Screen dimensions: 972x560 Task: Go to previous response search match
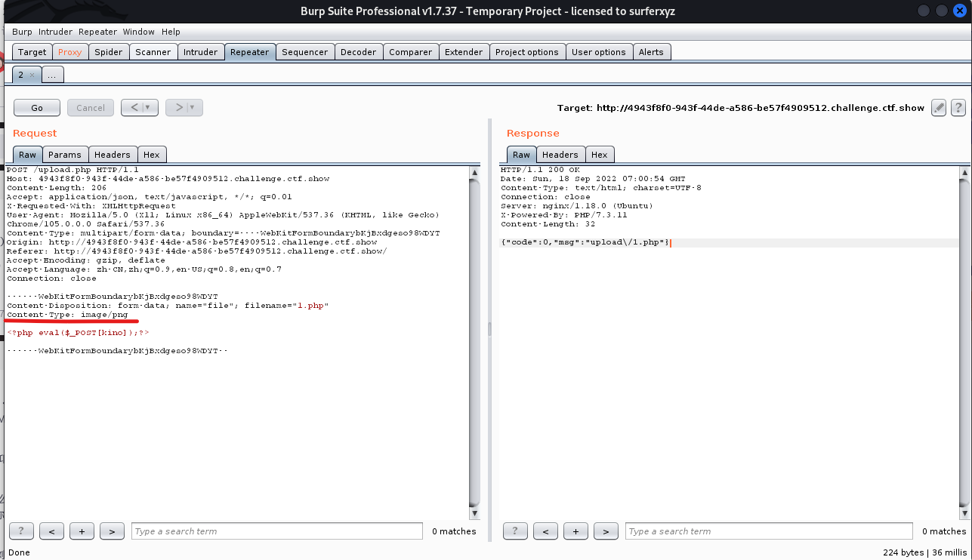(x=545, y=531)
